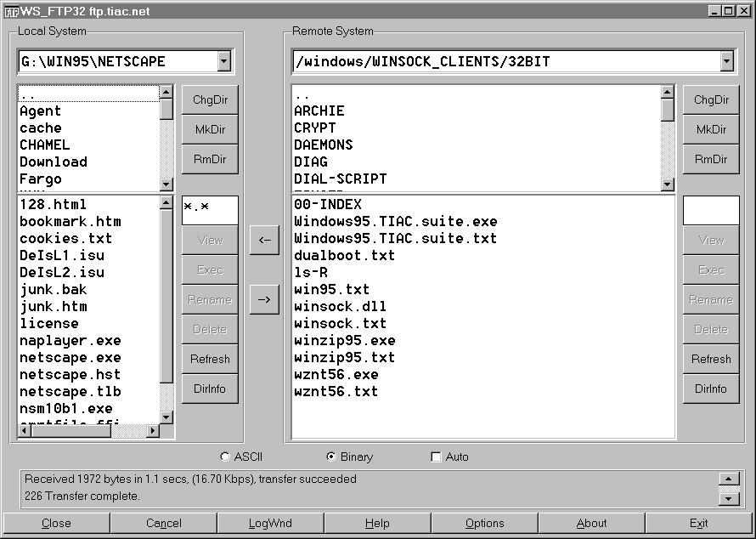Select local file bookmark.htm
The image size is (756, 539).
pyautogui.click(x=88, y=222)
